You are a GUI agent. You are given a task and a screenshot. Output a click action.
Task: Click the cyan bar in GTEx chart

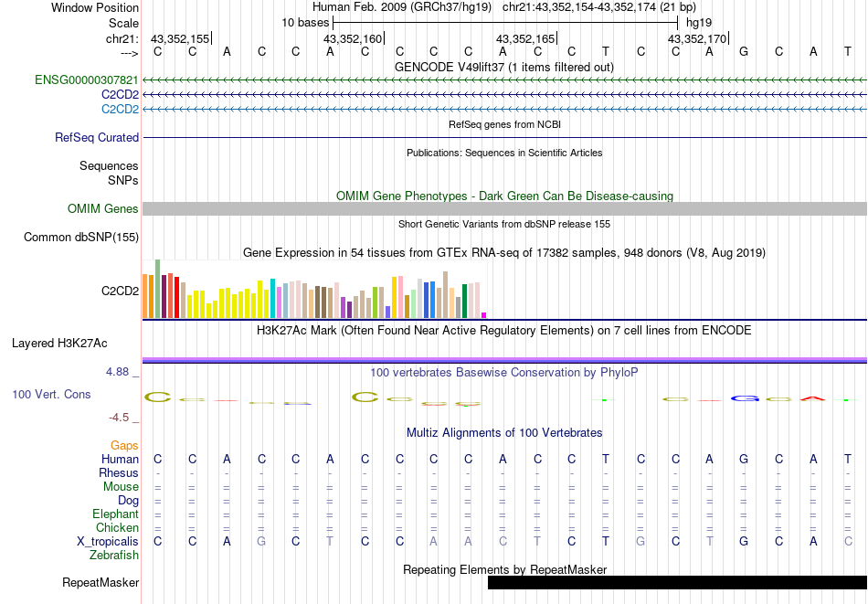tap(272, 299)
